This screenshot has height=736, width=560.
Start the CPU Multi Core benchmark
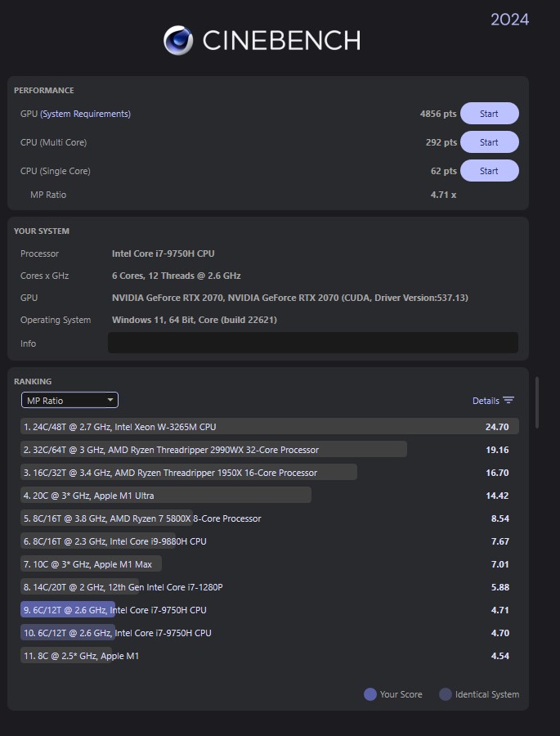pos(489,142)
